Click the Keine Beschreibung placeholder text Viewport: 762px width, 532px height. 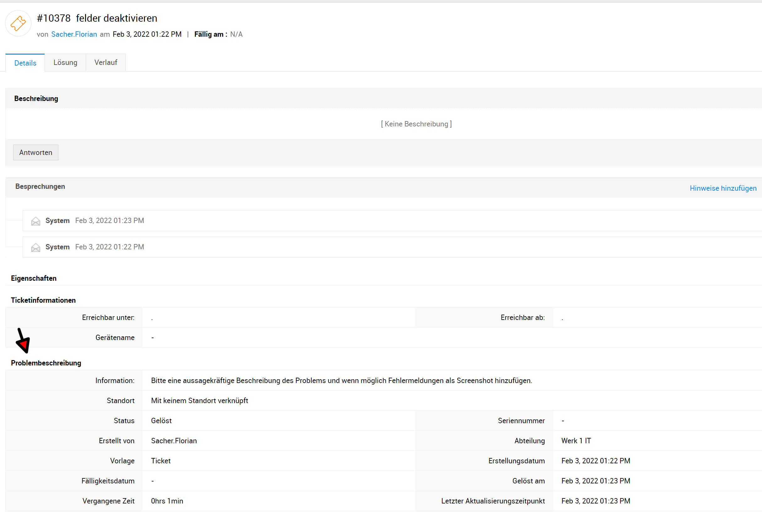416,124
